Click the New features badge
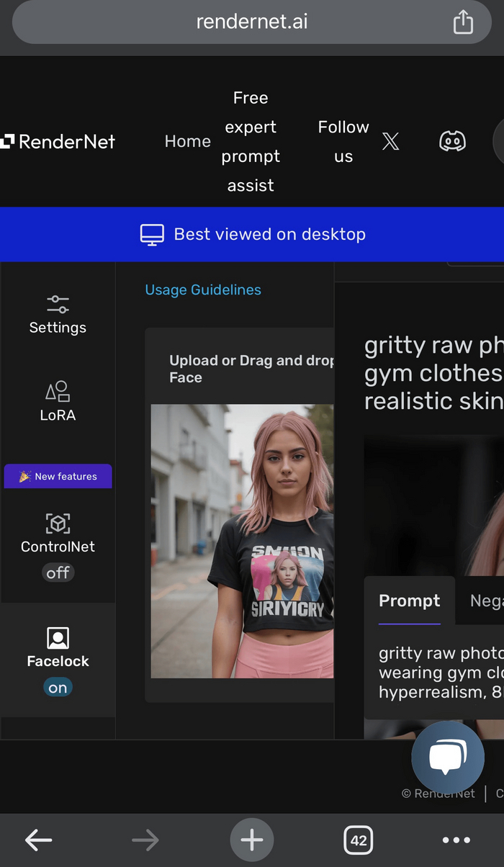Image resolution: width=504 pixels, height=867 pixels. point(58,476)
